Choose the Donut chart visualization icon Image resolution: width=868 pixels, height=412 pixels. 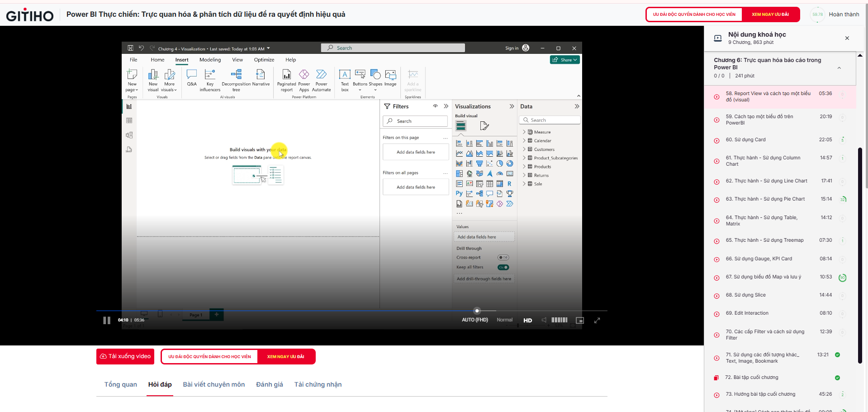click(x=510, y=163)
